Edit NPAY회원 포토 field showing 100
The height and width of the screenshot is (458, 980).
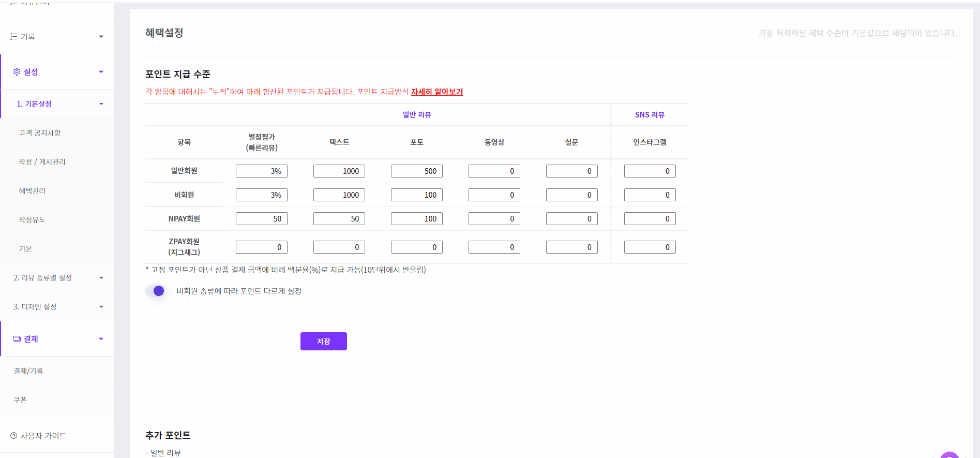click(x=417, y=219)
